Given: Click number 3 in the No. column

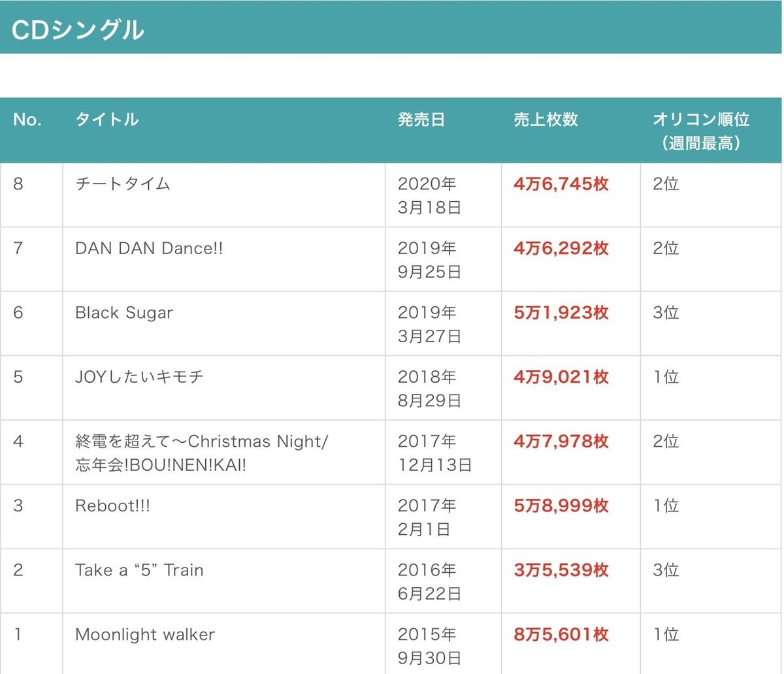Looking at the screenshot, I should [18, 506].
